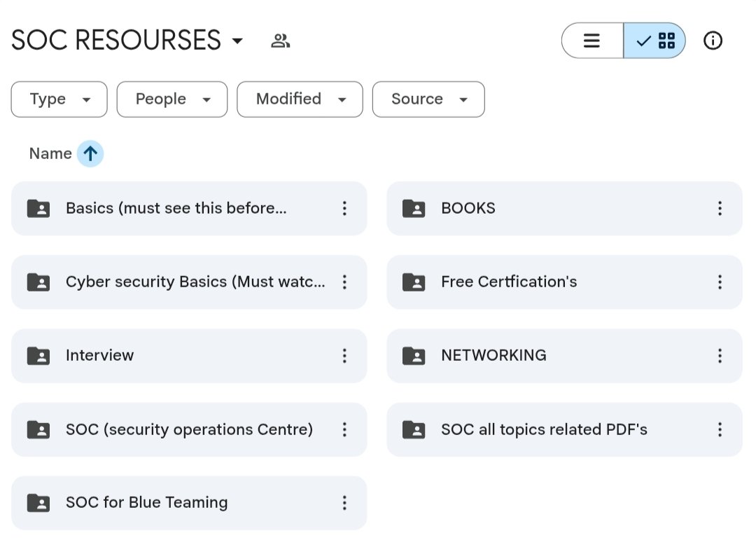The width and height of the screenshot is (756, 552).
Task: Open the Type filter dropdown
Action: [x=59, y=99]
